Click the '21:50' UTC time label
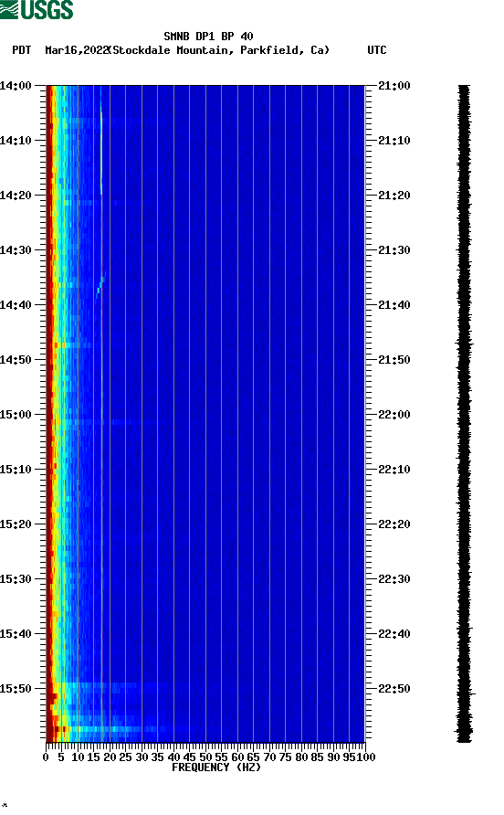Viewport: 504px width, 815px height. pyautogui.click(x=394, y=360)
